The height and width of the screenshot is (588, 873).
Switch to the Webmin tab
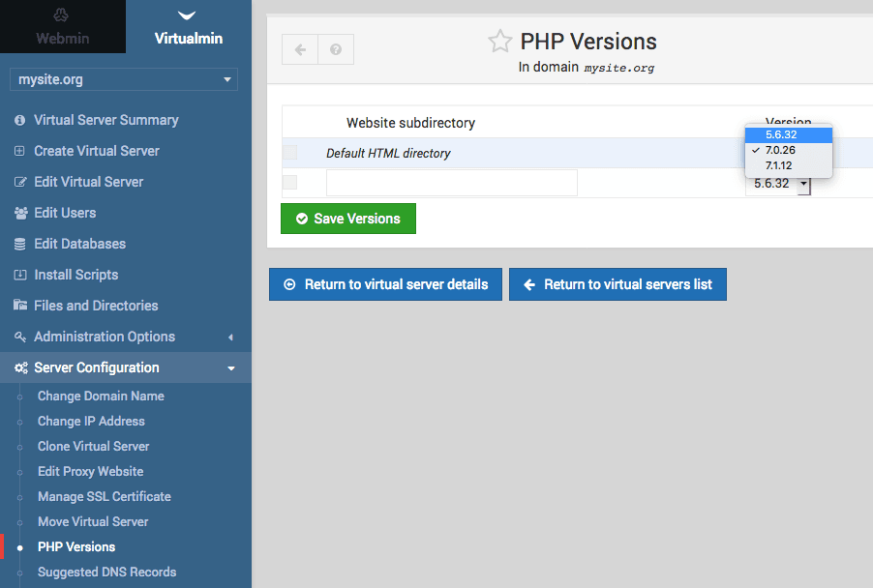point(62,27)
